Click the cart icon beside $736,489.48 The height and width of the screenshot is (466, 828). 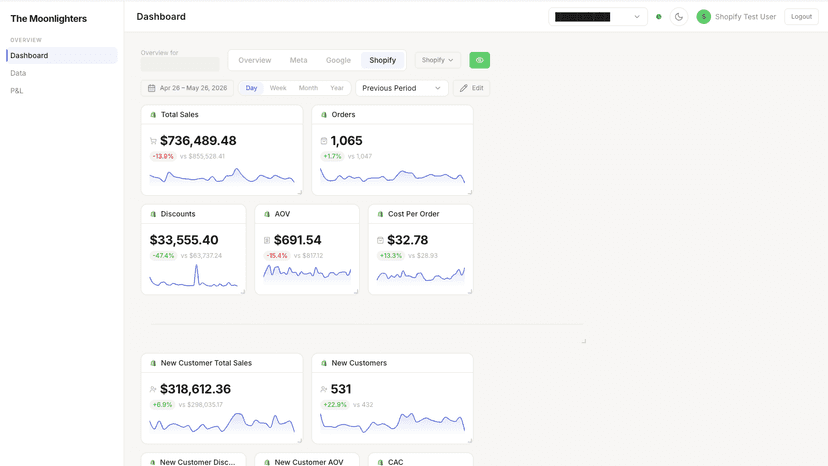click(x=153, y=141)
